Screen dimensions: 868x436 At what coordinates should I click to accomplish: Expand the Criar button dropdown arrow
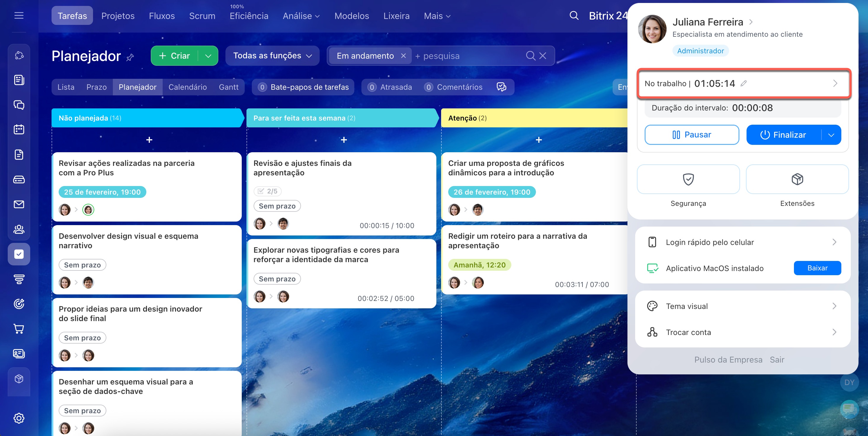coord(208,56)
